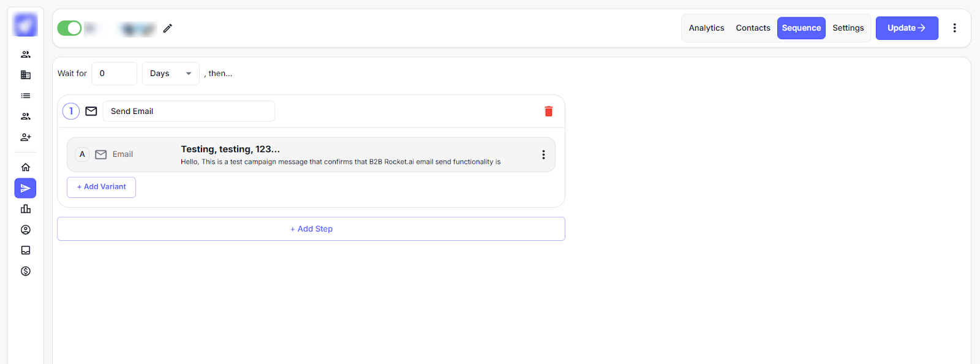The height and width of the screenshot is (364, 980).
Task: Open the list icon in the sidebar
Action: (x=26, y=96)
